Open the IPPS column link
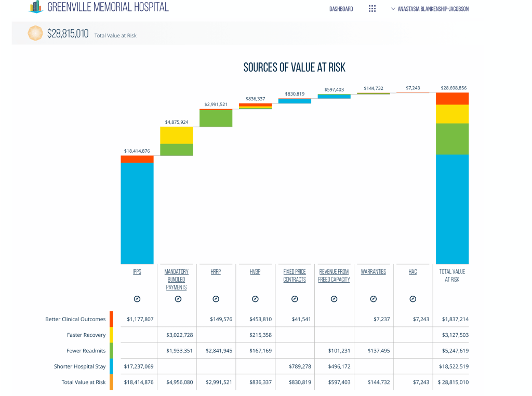 tap(137, 272)
